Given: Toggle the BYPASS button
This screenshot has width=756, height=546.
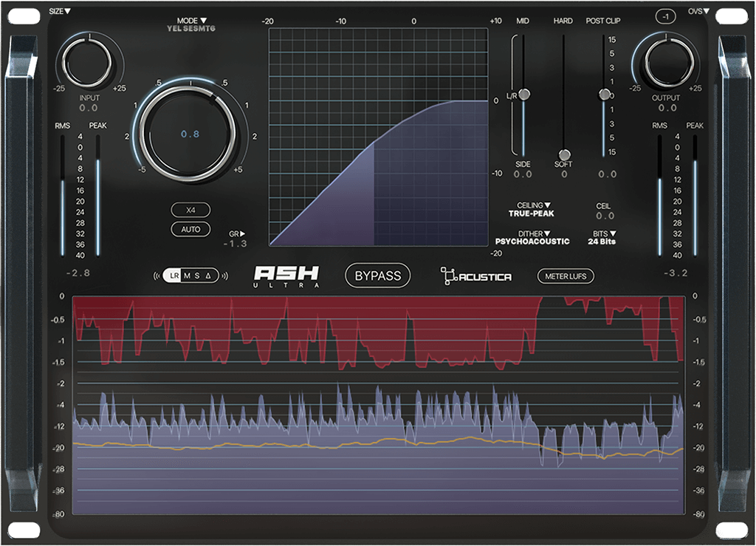Looking at the screenshot, I should click(x=377, y=276).
